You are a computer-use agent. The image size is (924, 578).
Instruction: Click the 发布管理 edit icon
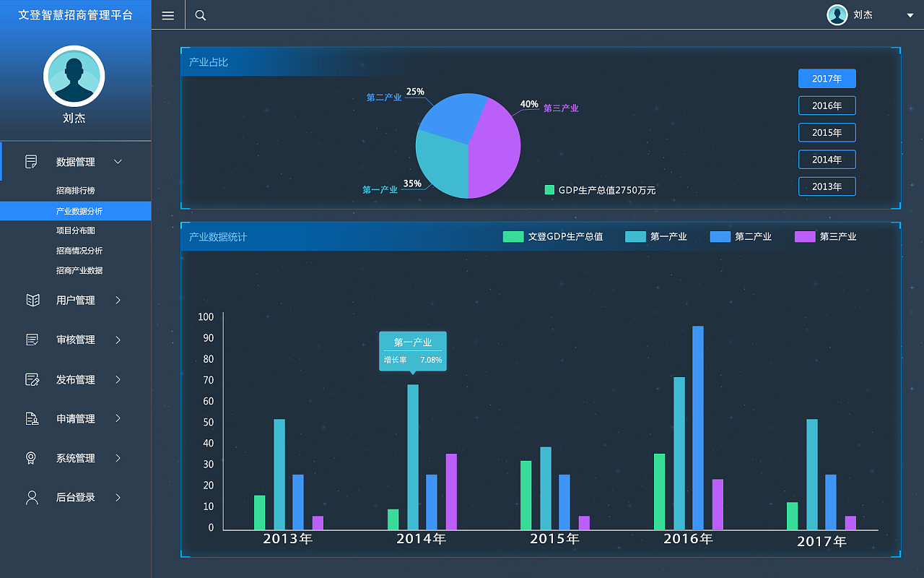(x=32, y=379)
